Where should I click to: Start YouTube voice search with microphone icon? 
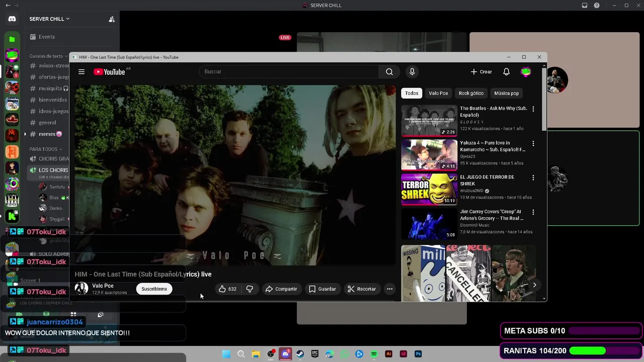coord(412,72)
